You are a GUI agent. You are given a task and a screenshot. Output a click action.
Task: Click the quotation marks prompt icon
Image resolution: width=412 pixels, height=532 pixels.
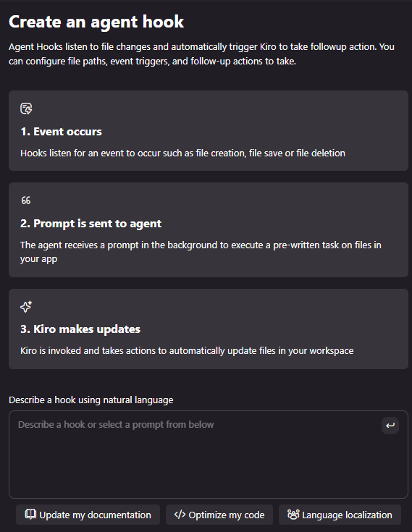(x=26, y=200)
